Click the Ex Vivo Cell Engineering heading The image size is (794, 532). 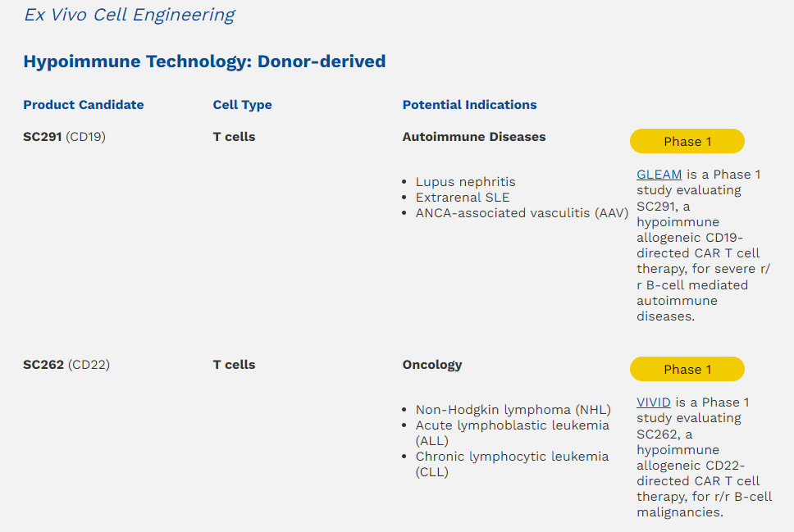pos(129,15)
